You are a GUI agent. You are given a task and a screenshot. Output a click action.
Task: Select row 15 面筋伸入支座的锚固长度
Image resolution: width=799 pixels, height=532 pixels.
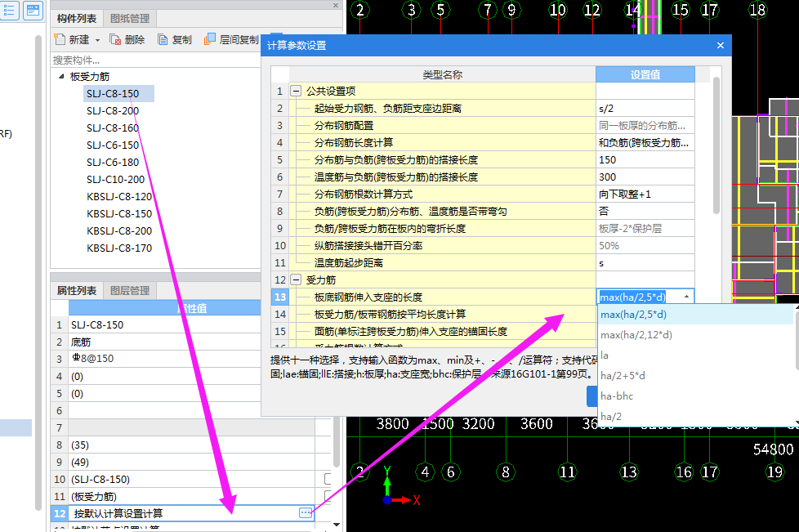tap(433, 332)
